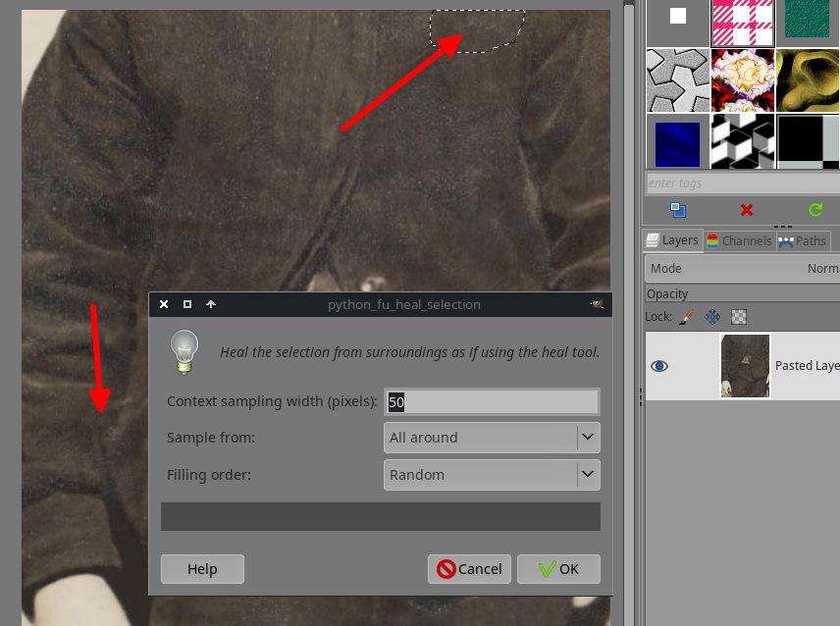This screenshot has height=626, width=840.
Task: Select the Pasted Layer thumbnail
Action: tap(745, 366)
